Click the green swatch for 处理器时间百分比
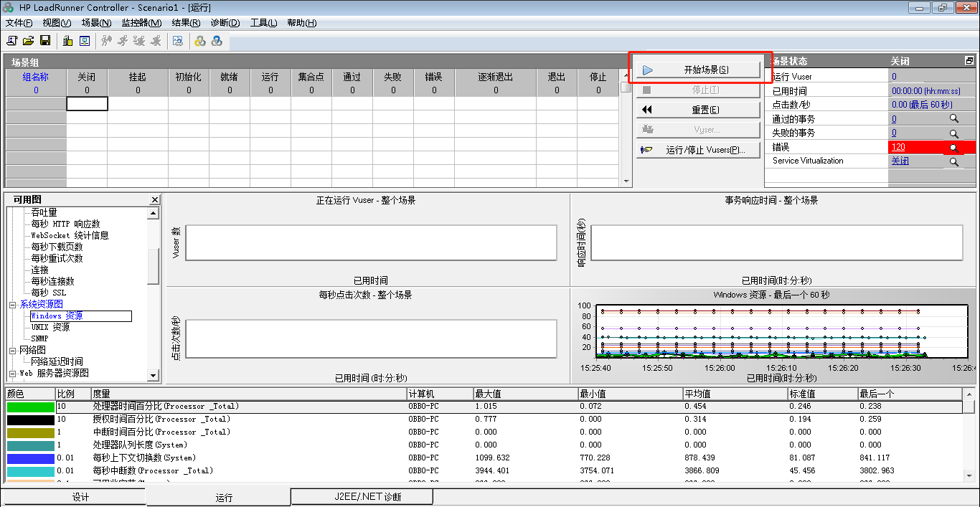The height and width of the screenshot is (507, 980). (x=30, y=407)
